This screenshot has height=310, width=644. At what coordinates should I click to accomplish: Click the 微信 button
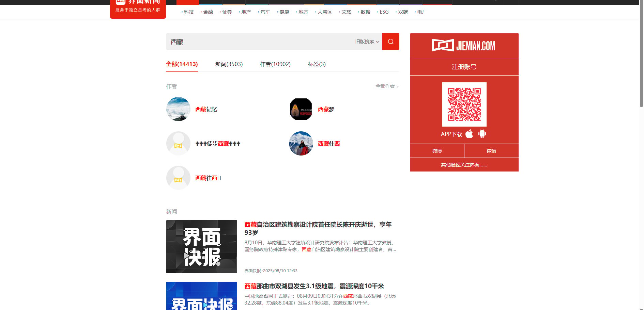491,151
